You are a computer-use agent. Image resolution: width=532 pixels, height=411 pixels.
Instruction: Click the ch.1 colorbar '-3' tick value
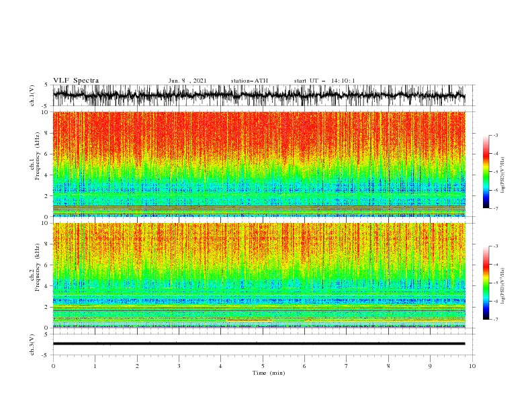[x=495, y=135]
